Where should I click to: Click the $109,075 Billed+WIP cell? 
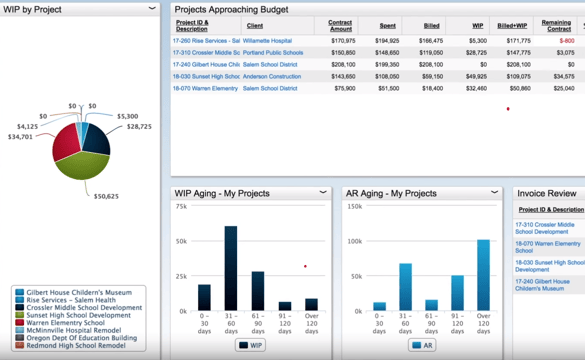pos(519,76)
